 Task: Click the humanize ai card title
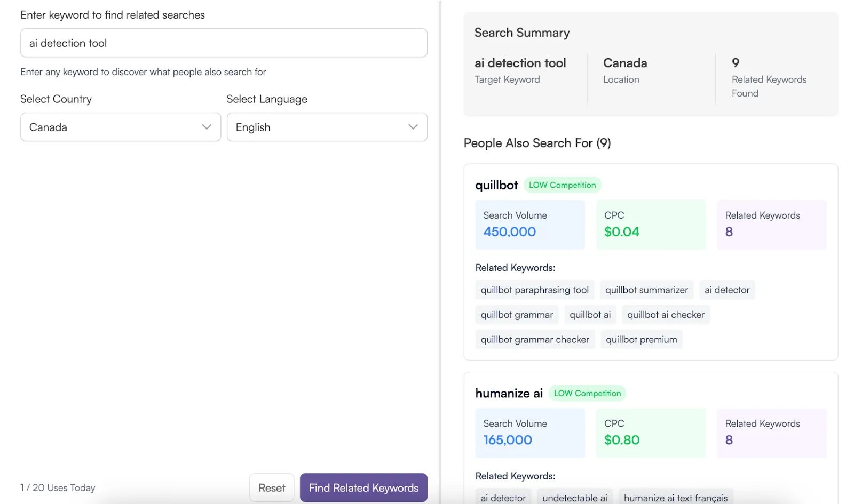tap(509, 393)
